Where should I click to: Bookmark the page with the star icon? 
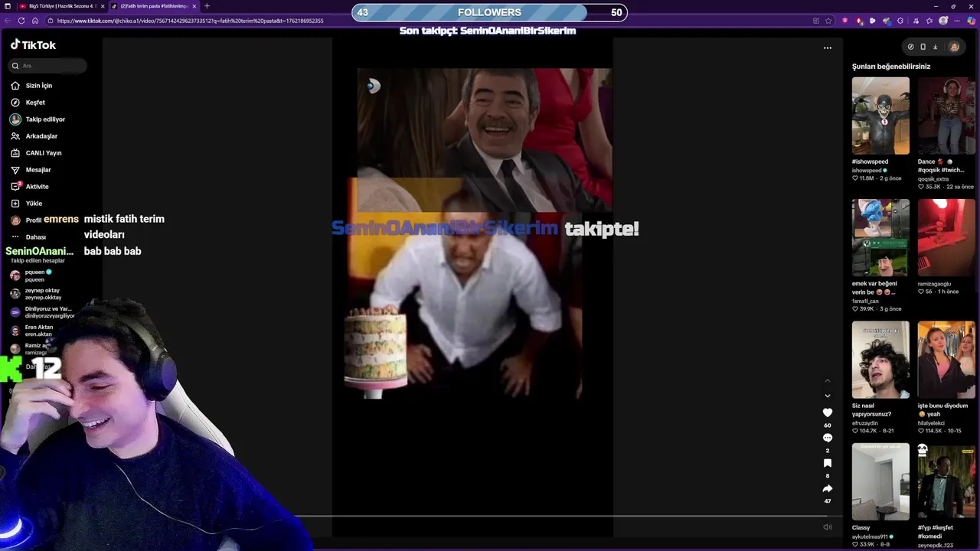[828, 21]
